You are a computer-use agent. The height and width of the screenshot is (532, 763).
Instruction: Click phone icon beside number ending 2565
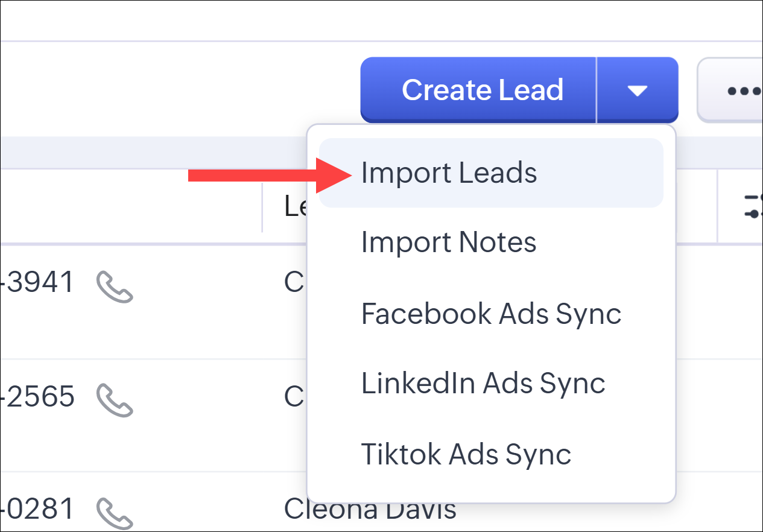pyautogui.click(x=114, y=401)
